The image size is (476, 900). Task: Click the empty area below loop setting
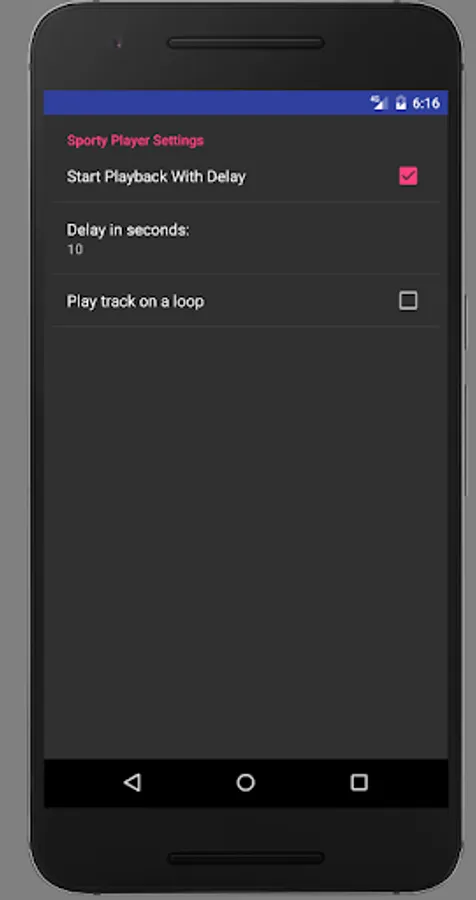coord(246,542)
